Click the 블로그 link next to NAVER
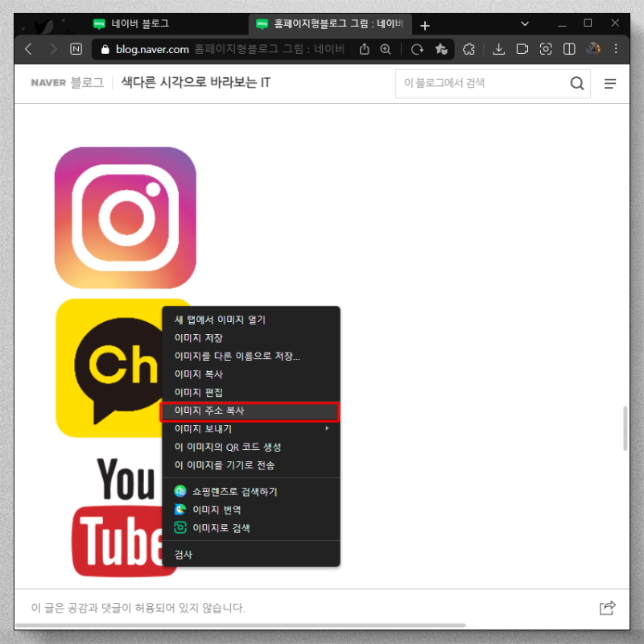The height and width of the screenshot is (644, 644). coord(87,83)
